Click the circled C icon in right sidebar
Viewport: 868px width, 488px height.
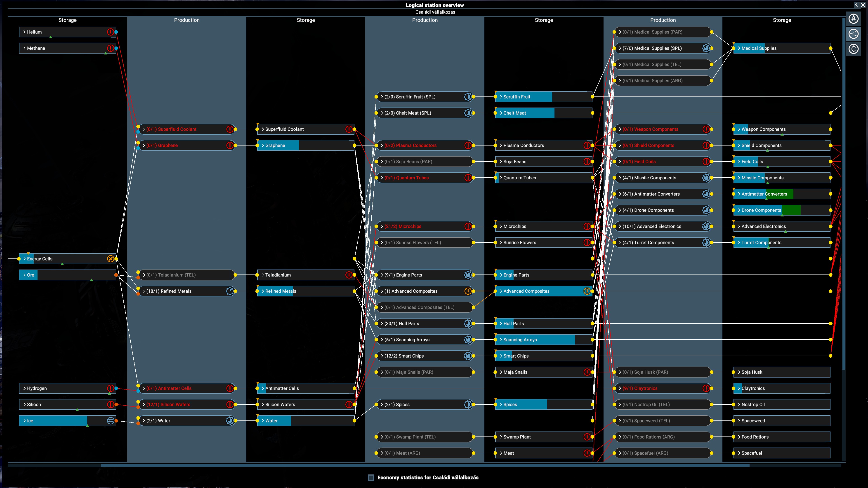pos(854,49)
